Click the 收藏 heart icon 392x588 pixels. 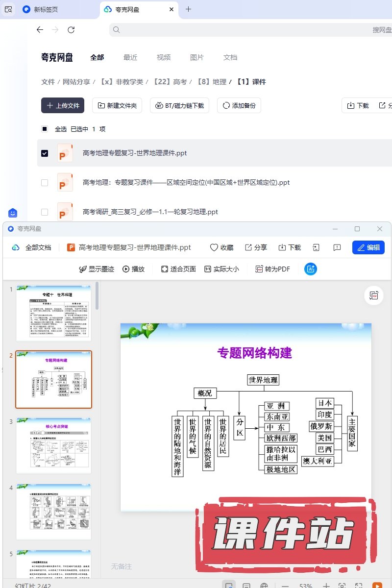(214, 247)
